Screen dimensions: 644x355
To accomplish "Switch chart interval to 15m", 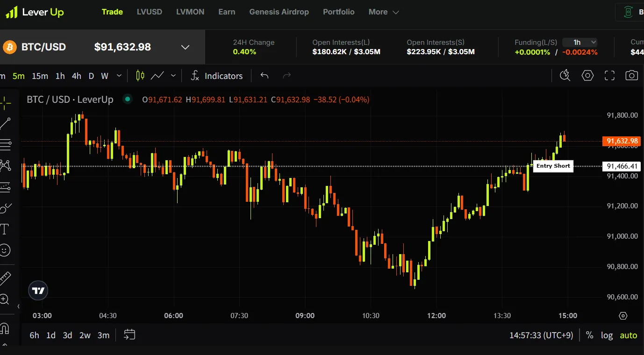I will (x=40, y=76).
